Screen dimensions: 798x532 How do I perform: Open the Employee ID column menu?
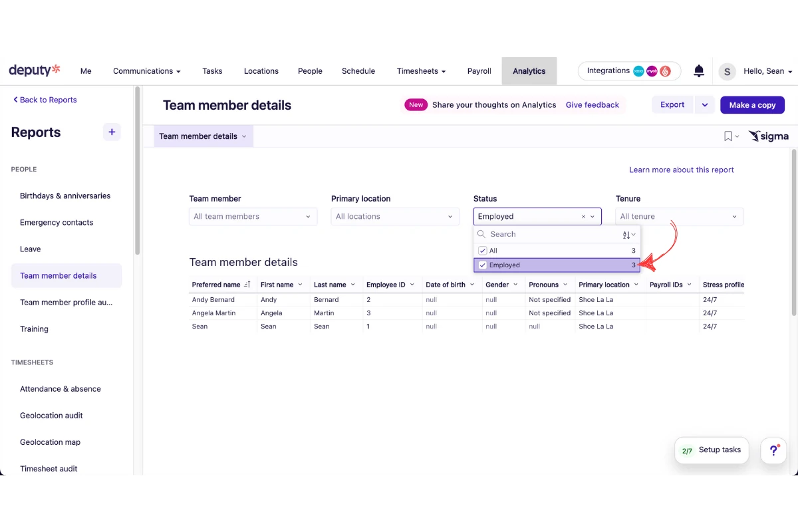412,285
